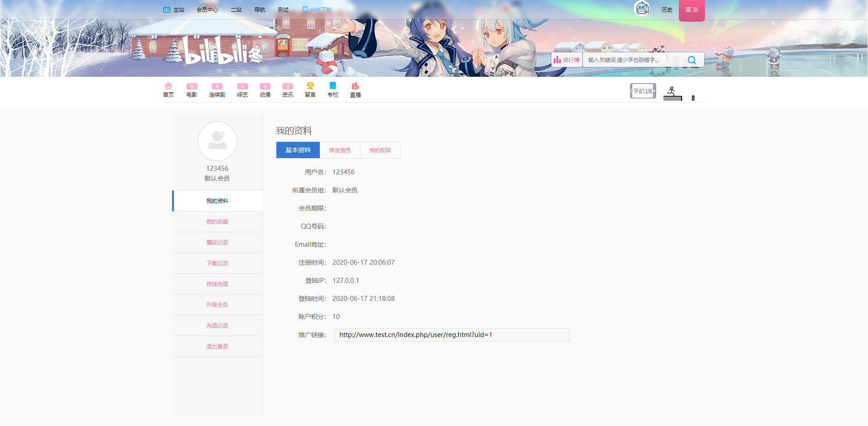Open the 二站 top link
The width and height of the screenshot is (868, 426).
point(236,9)
